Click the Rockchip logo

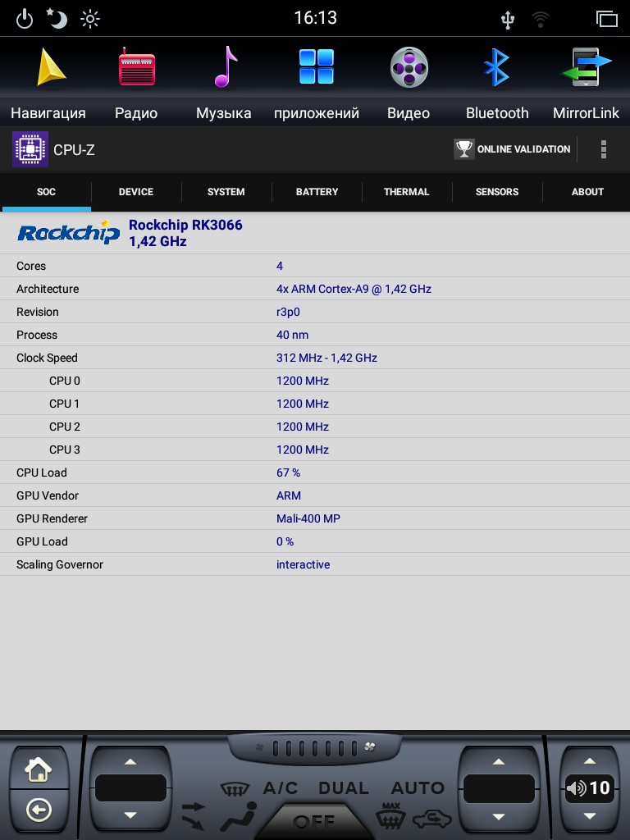click(x=69, y=232)
